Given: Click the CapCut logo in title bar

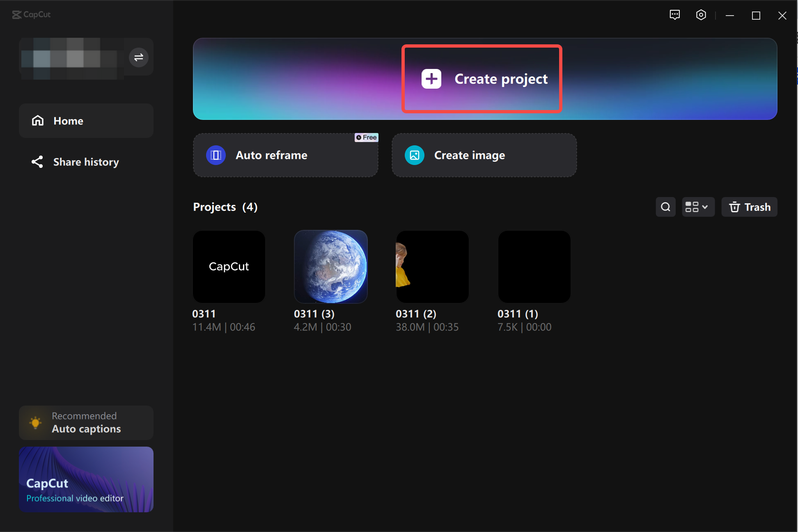Looking at the screenshot, I should [31, 15].
